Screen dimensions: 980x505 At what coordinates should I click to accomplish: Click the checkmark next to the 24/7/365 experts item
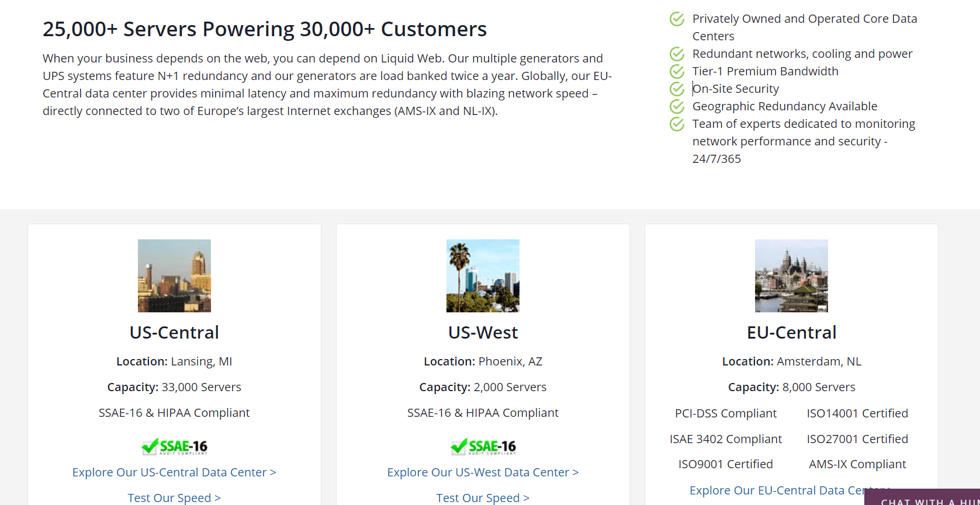click(x=676, y=124)
